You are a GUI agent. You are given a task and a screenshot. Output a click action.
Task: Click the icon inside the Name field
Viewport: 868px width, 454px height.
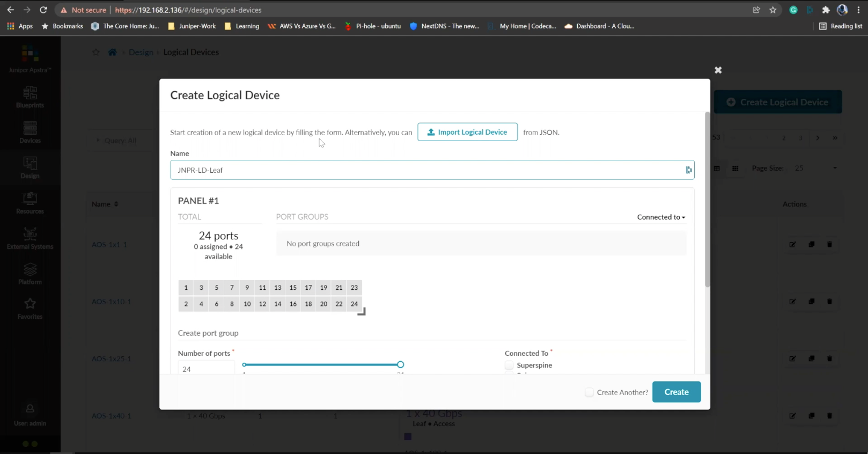tap(688, 170)
